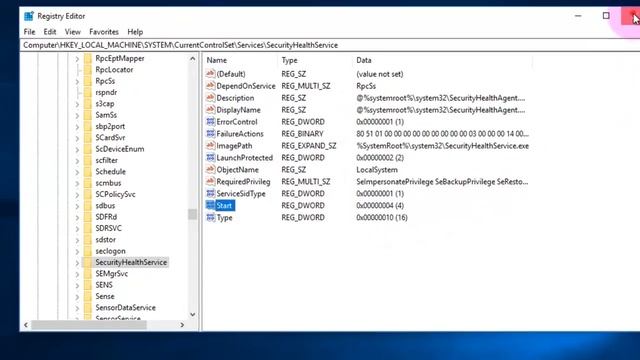This screenshot has height=360, width=640.
Task: Click the FailureActions binary value icon
Action: click(x=210, y=133)
